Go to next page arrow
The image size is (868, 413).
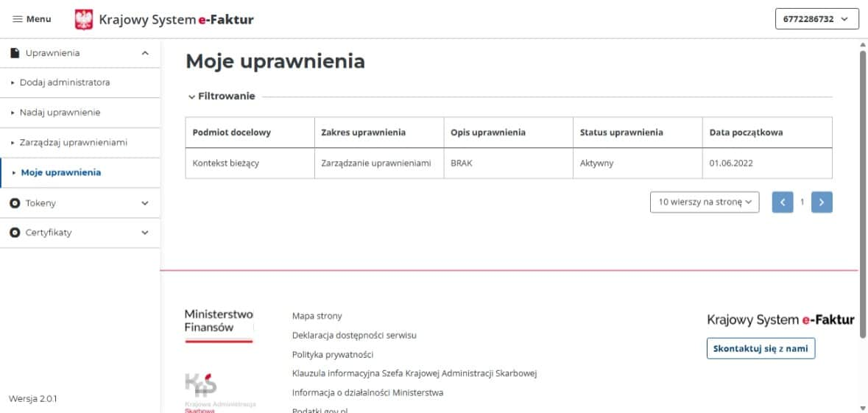pos(822,202)
